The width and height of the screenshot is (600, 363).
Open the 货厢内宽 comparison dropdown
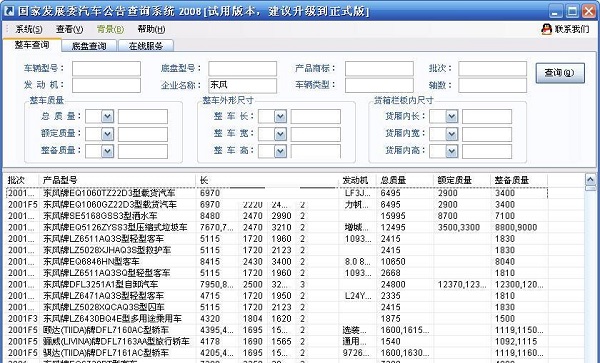[x=452, y=134]
